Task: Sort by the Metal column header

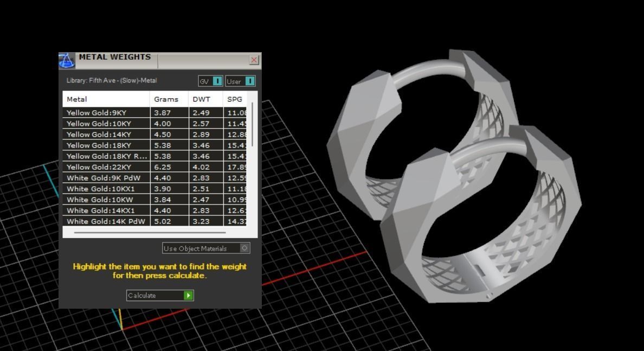Action: click(x=106, y=99)
